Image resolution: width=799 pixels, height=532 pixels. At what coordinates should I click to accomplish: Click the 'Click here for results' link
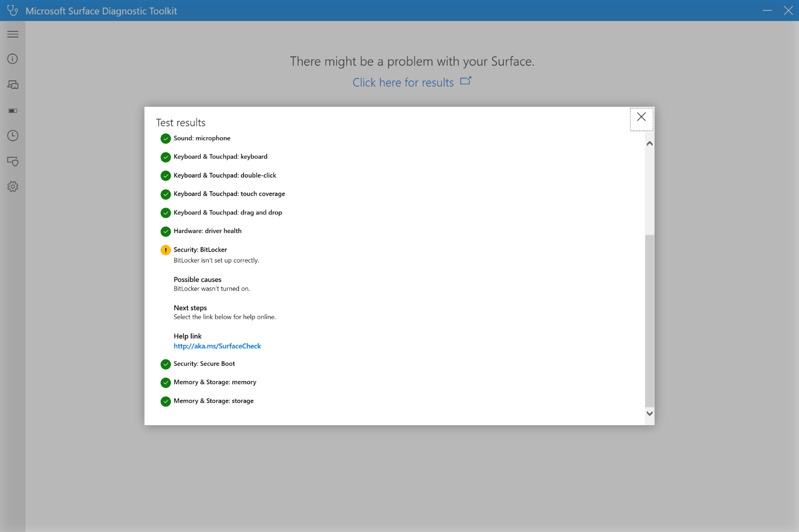(403, 82)
